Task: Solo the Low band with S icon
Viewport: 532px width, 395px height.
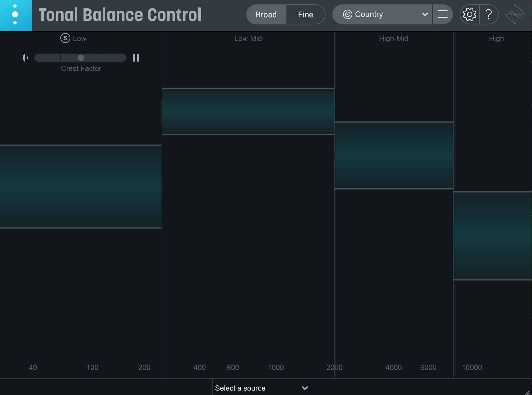Action: [x=65, y=38]
